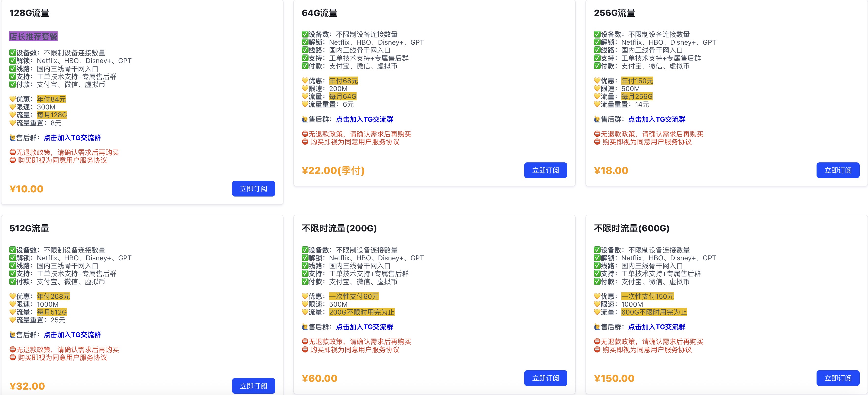
Task: Click the 年付84元 highlighted offer
Action: [x=51, y=99]
